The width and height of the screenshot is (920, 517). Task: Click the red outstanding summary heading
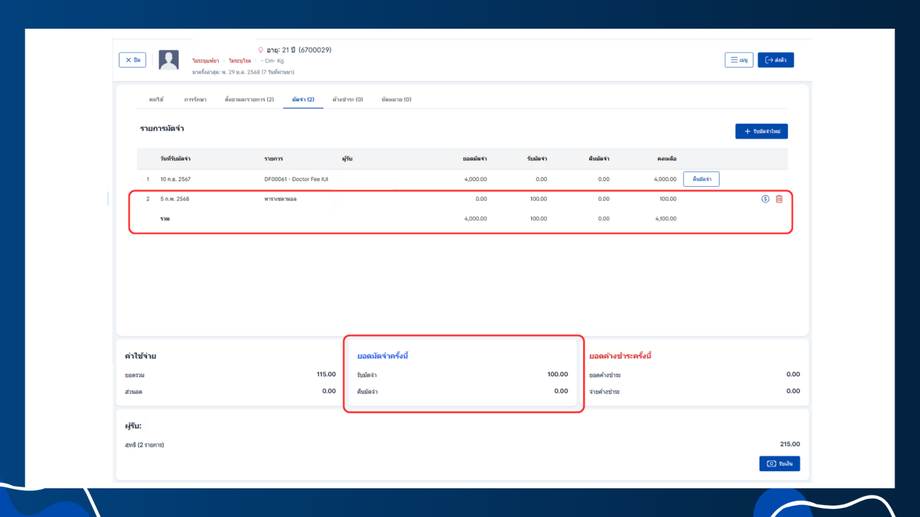pos(620,356)
